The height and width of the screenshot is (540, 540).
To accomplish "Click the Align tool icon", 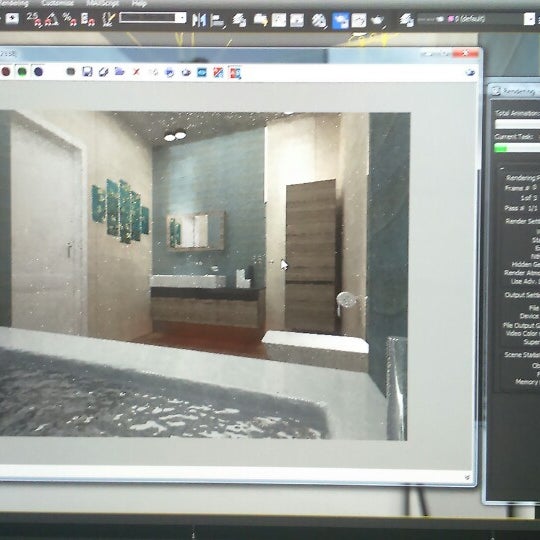I will [x=217, y=20].
